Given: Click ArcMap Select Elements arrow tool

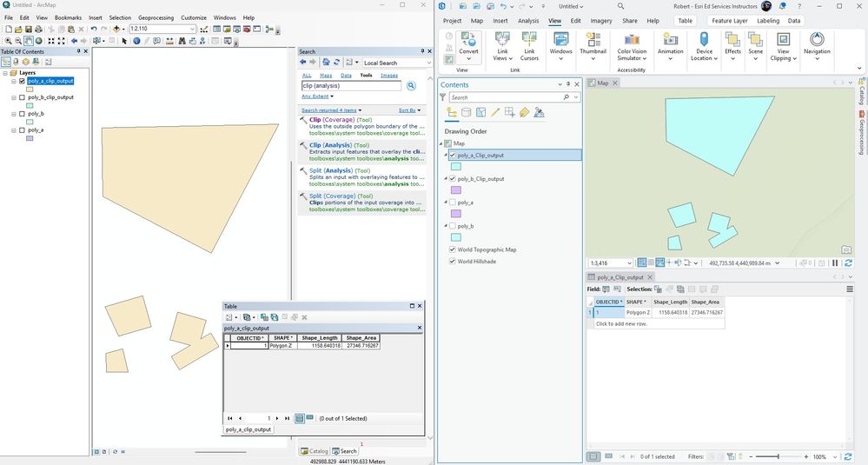Looking at the screenshot, I should [124, 41].
